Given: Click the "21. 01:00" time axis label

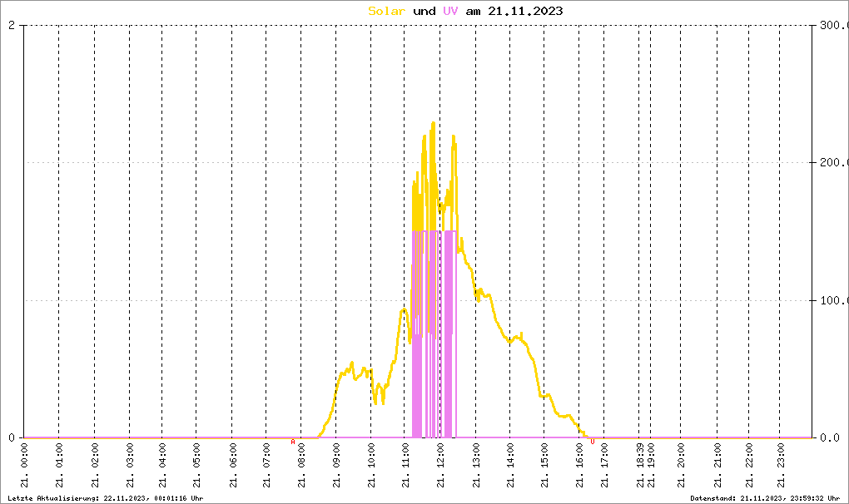Looking at the screenshot, I should click(59, 466).
